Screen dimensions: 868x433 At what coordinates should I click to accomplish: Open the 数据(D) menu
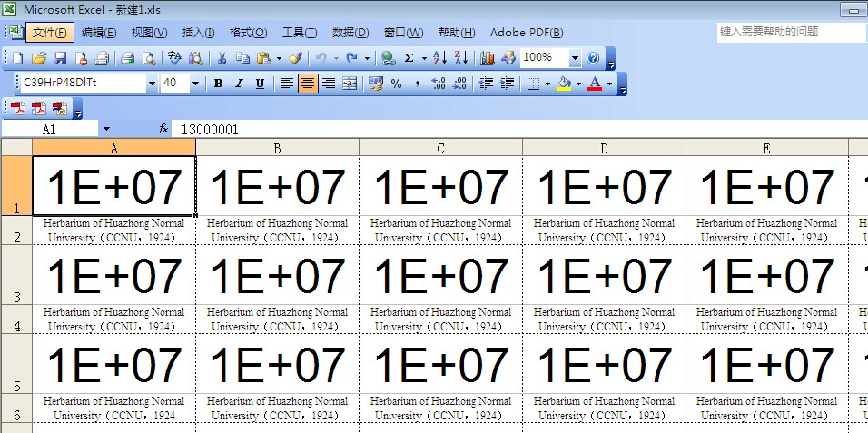tap(350, 33)
